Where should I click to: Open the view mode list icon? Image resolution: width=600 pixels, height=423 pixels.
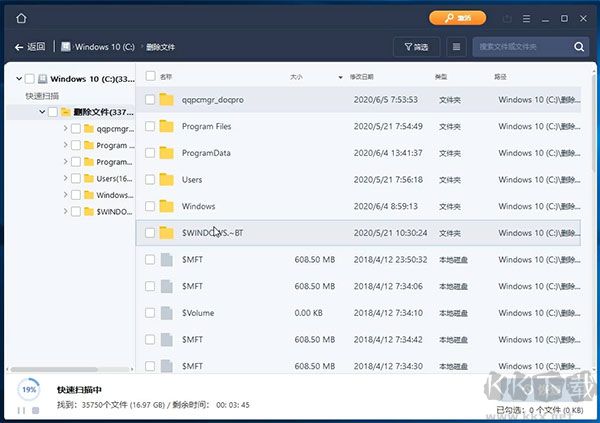(x=457, y=47)
